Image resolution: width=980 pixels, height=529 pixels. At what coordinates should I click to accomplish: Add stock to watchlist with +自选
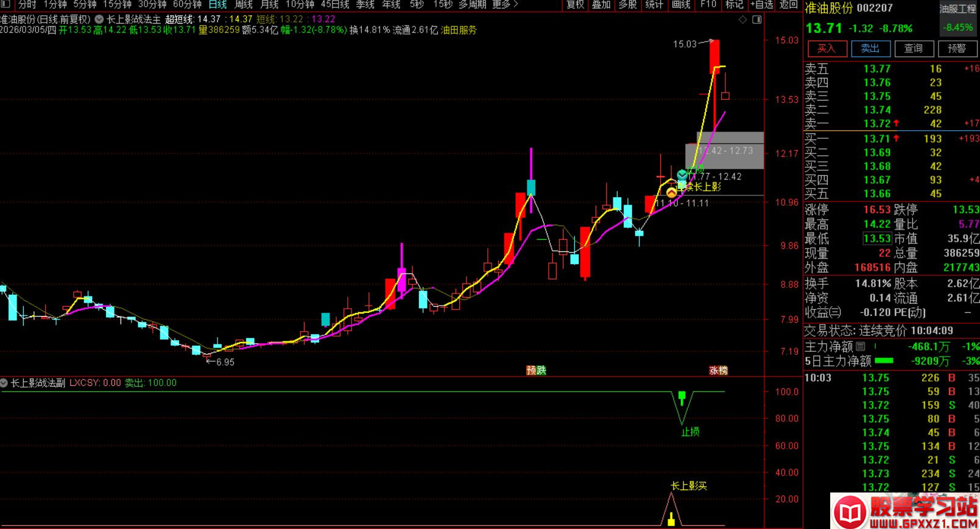761,5
